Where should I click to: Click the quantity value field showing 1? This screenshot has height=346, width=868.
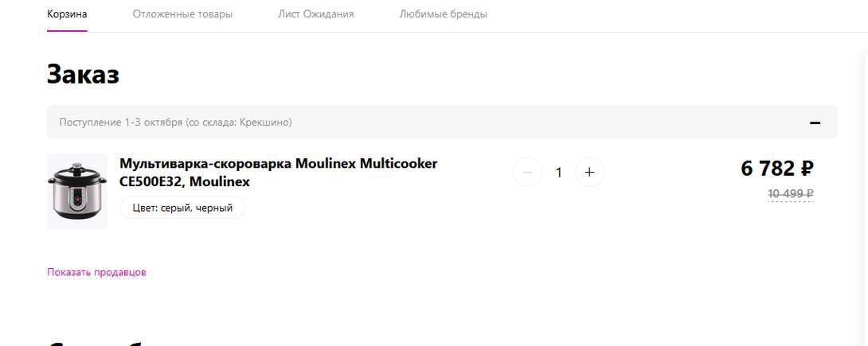[558, 172]
